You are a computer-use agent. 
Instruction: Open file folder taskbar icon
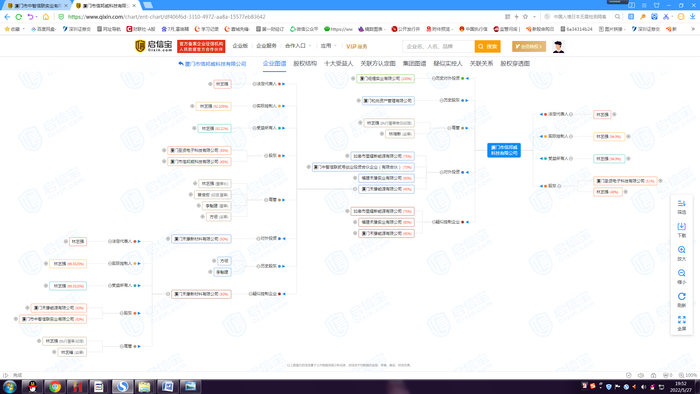(x=145, y=386)
